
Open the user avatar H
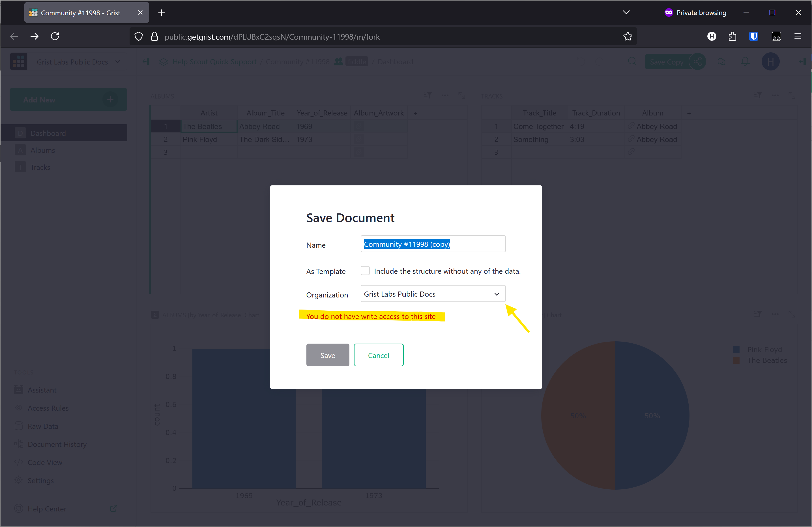[770, 62]
